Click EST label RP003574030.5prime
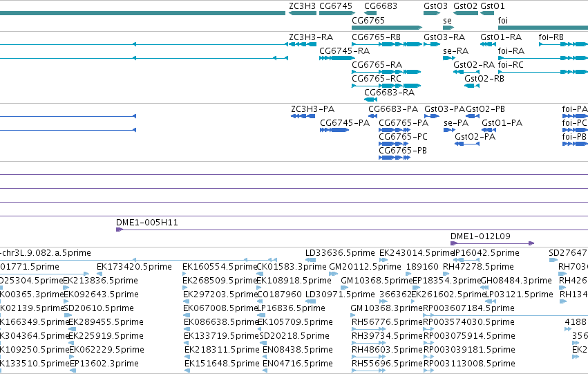The height and width of the screenshot is (374, 588). point(468,322)
